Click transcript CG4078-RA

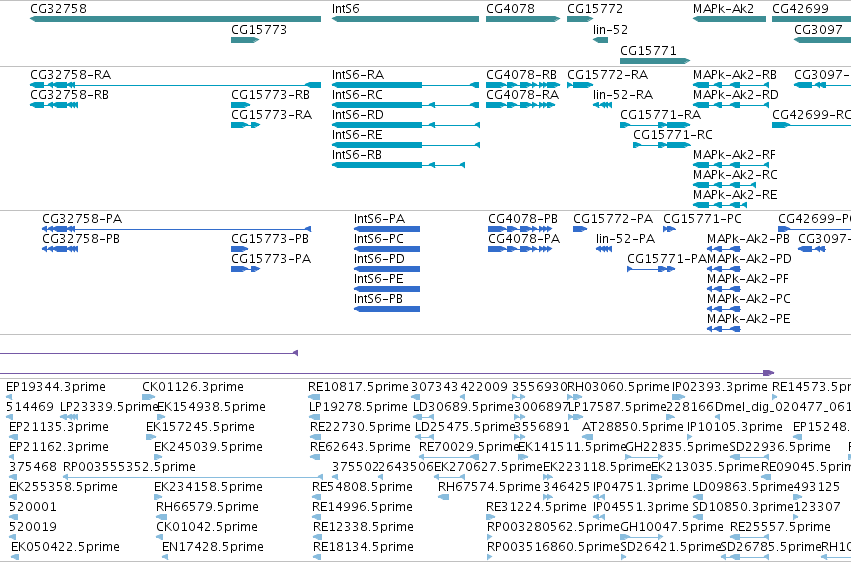[520, 105]
